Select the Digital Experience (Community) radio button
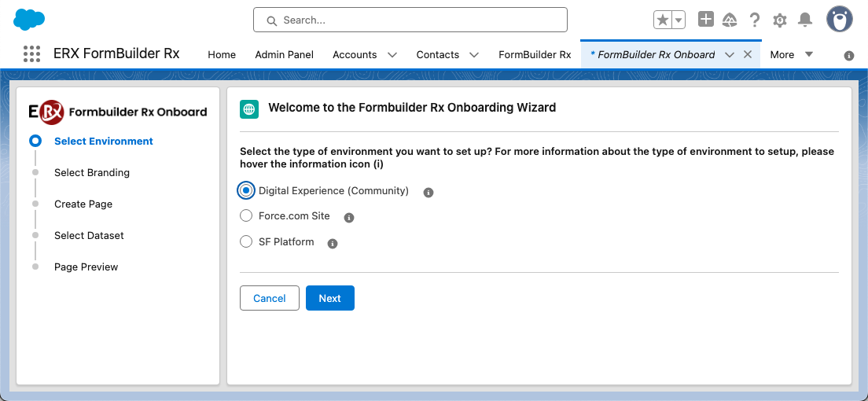Screen dimensions: 868x401 point(246,190)
